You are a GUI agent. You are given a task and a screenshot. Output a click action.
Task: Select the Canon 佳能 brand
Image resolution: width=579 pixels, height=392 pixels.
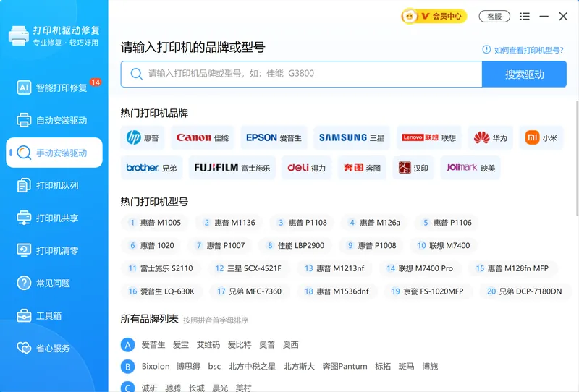point(203,137)
